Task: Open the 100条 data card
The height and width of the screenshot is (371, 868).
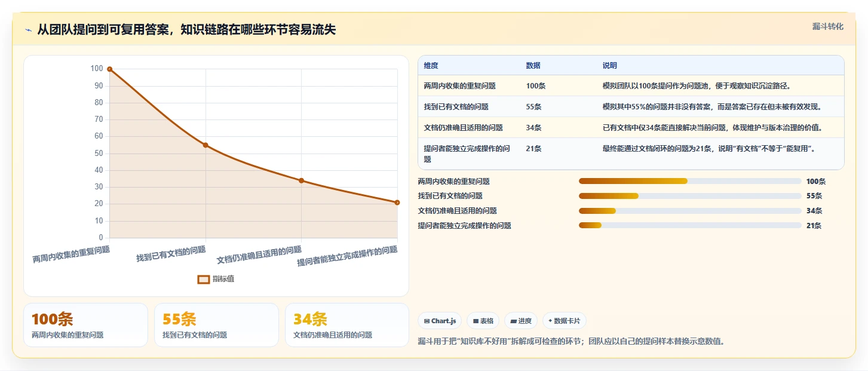Action: 85,325
